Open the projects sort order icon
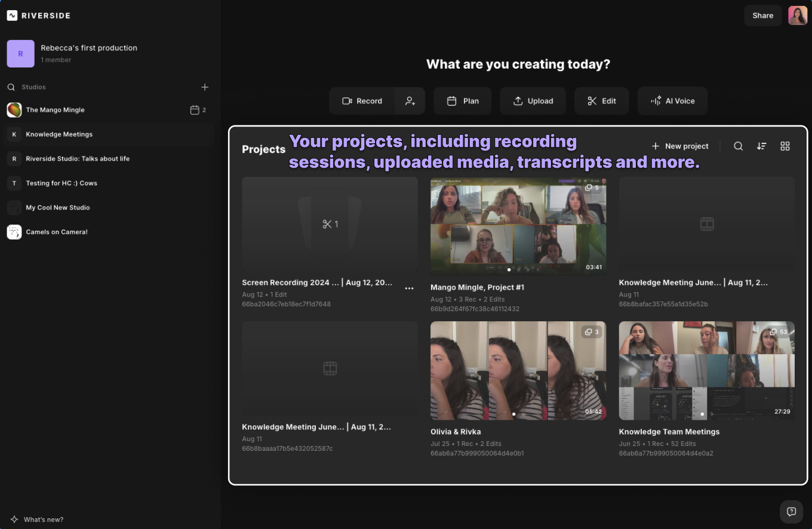Image resolution: width=812 pixels, height=529 pixels. coord(761,146)
